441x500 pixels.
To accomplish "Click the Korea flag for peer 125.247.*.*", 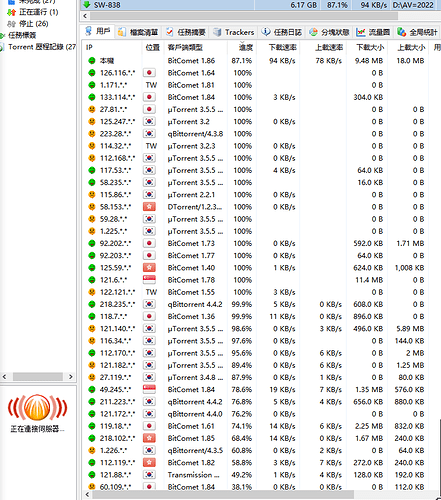I will pos(149,121).
